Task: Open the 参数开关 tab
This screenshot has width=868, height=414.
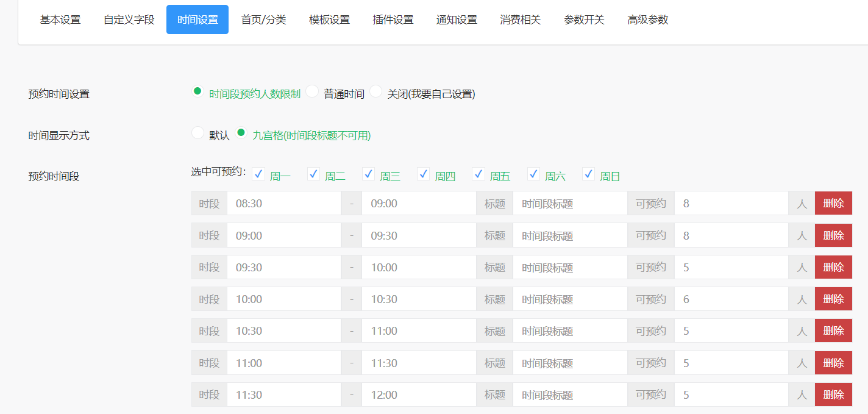Action: click(584, 19)
